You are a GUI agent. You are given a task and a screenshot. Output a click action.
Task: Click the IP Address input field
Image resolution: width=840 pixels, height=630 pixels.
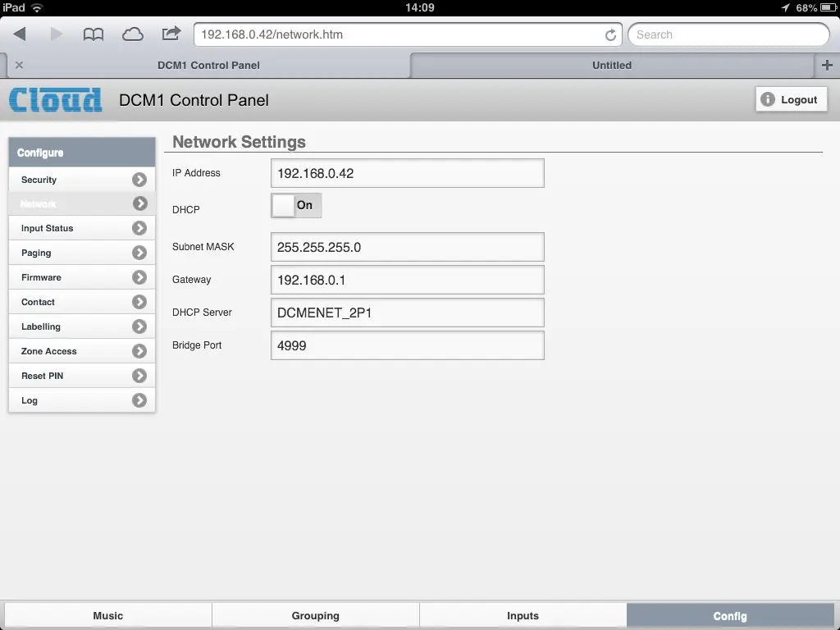407,173
